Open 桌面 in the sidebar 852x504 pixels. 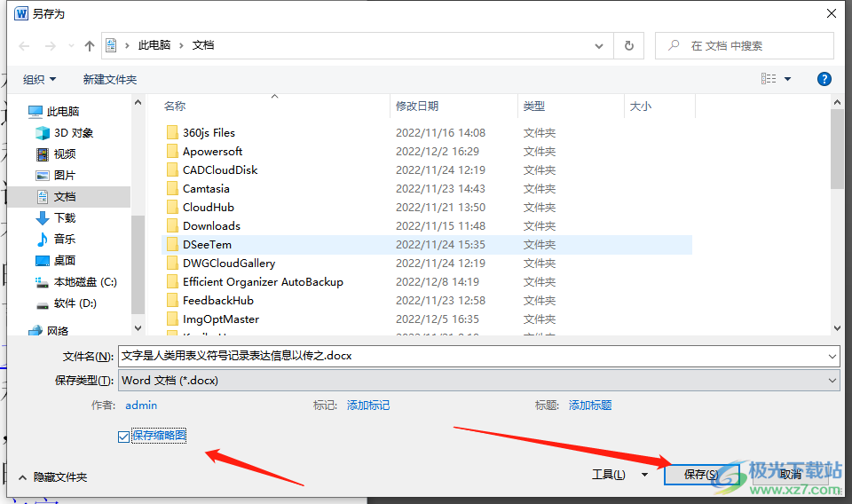pyautogui.click(x=56, y=261)
